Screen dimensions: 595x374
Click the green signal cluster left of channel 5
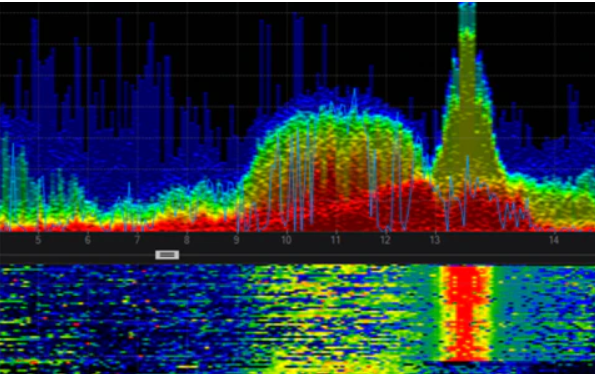pos(14,178)
